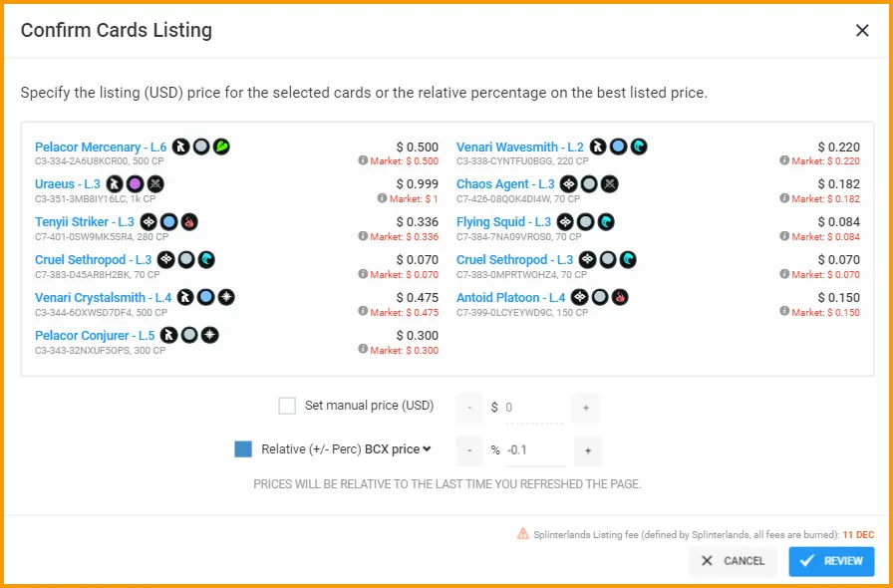Decrease the manual USD price with the minus button
This screenshot has width=893, height=588.
coord(469,408)
